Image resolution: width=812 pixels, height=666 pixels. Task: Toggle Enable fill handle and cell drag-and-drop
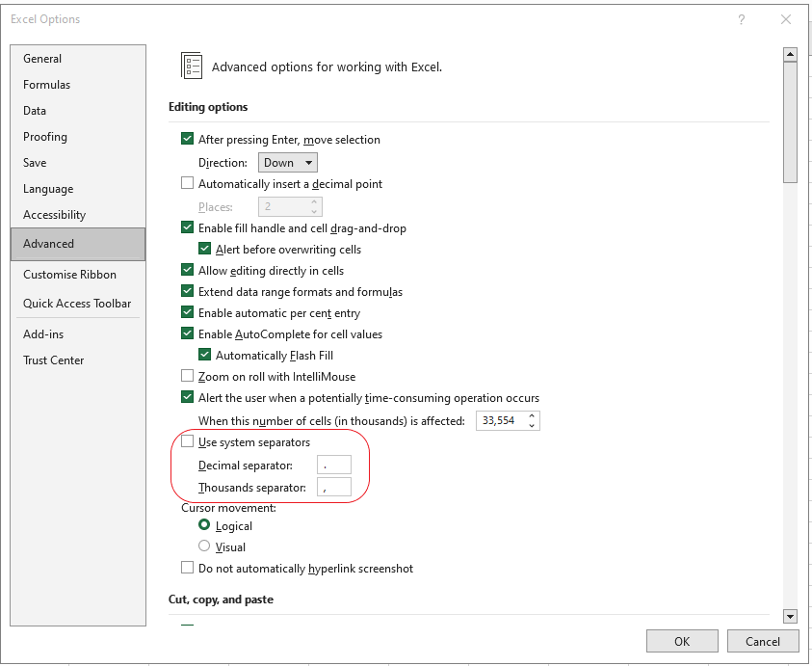tap(187, 227)
